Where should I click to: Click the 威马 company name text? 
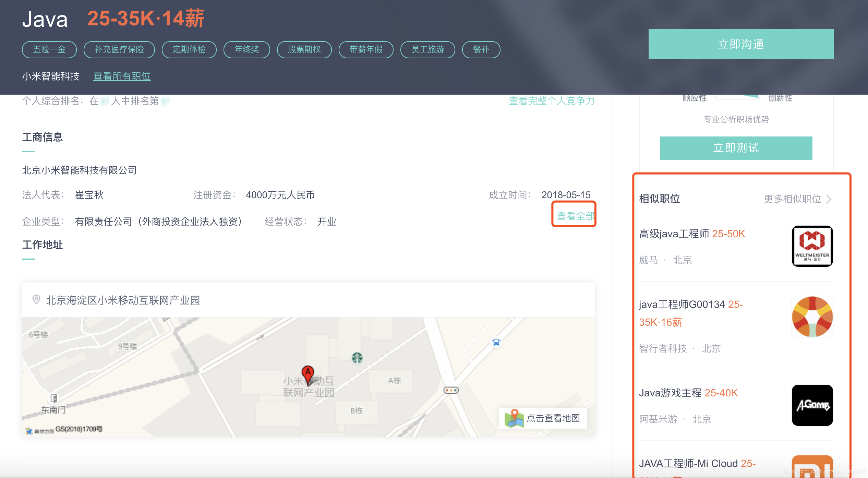click(x=649, y=260)
